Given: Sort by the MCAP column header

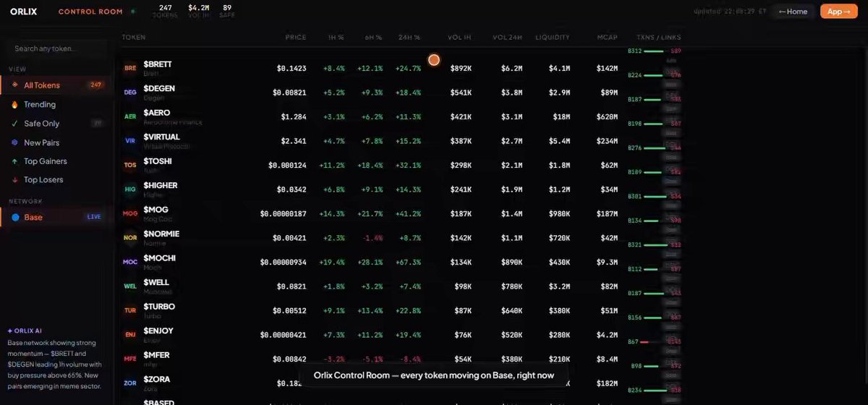Looking at the screenshot, I should click(x=608, y=37).
